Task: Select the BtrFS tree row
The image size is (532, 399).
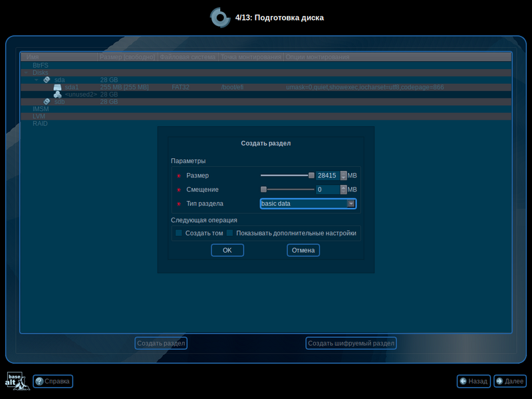Action: tap(266, 65)
